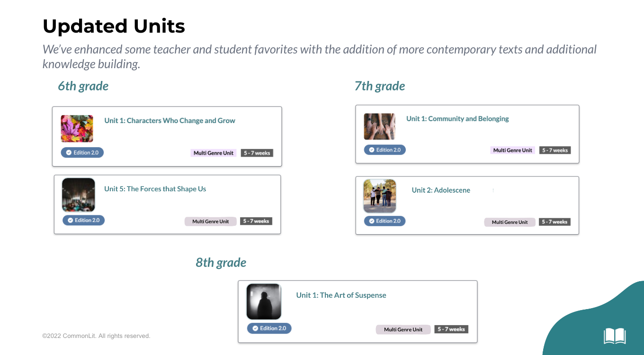Open Unit 5: The Forces that Shape Us

155,189
